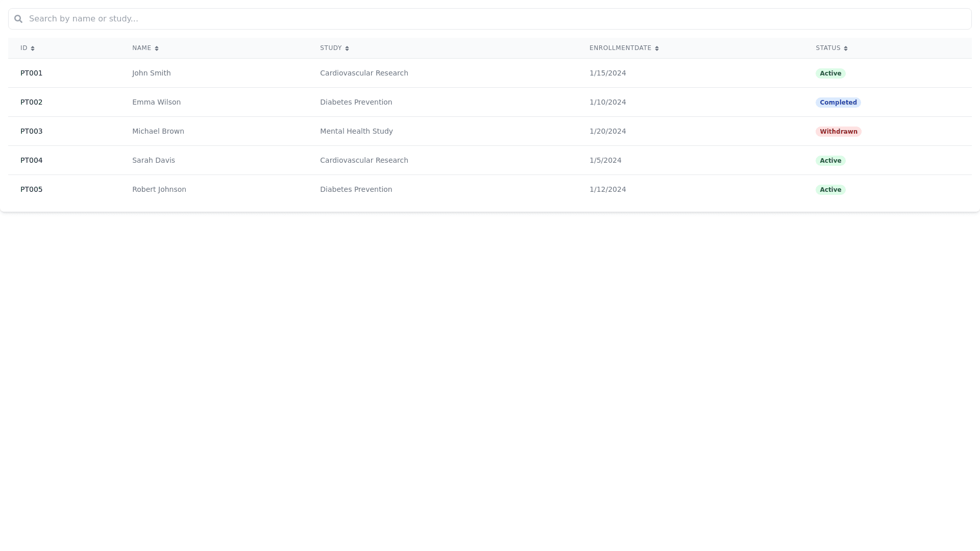980x551 pixels.
Task: Click the search magnifier icon
Action: pyautogui.click(x=18, y=19)
